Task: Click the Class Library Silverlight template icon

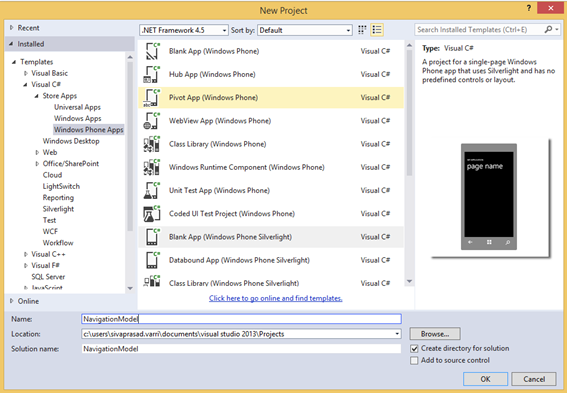Action: tap(152, 281)
